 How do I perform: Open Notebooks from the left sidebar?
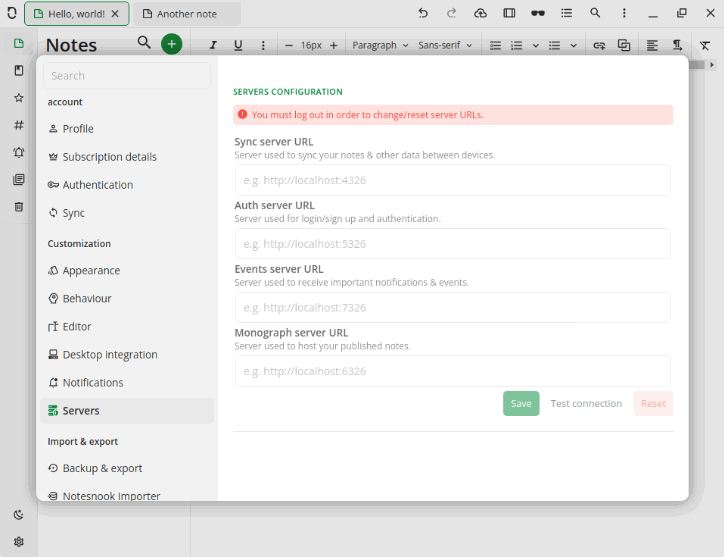point(18,70)
